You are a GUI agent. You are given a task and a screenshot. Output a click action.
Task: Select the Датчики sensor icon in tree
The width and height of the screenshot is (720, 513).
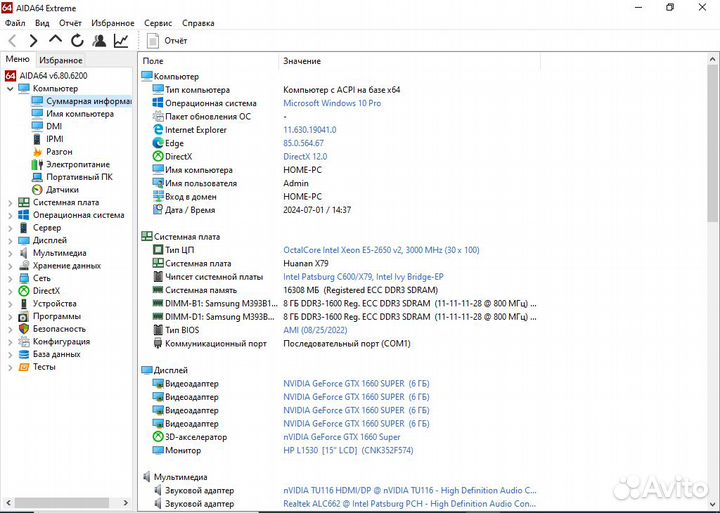[x=38, y=190]
